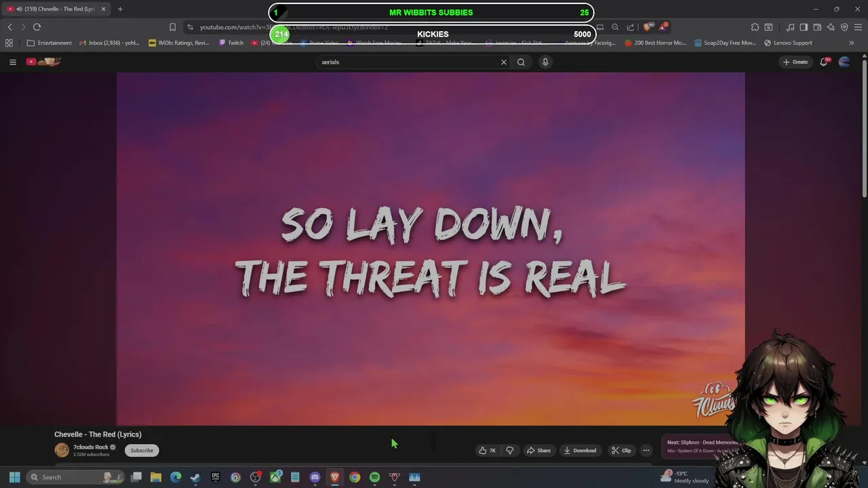Screen dimensions: 868x488
Task: Open the address bar share page icon
Action: click(x=631, y=27)
